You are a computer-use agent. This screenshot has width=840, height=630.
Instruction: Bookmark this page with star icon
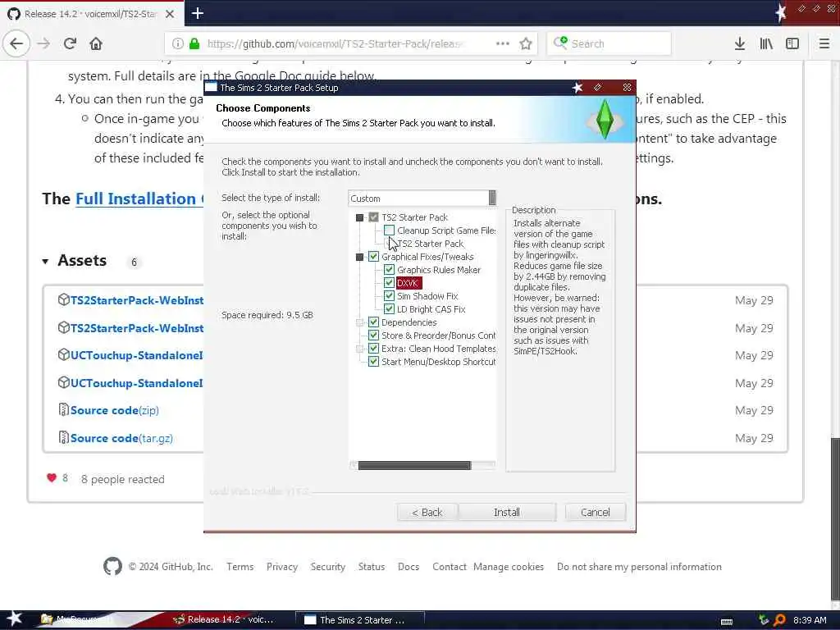click(526, 43)
